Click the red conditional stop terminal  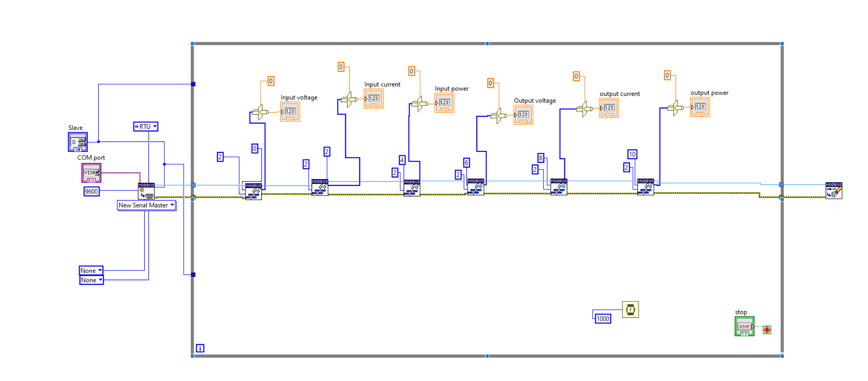[767, 330]
